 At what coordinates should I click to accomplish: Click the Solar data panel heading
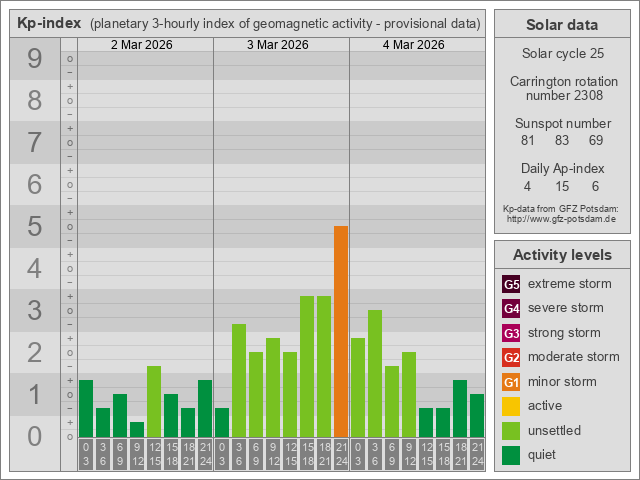[561, 25]
